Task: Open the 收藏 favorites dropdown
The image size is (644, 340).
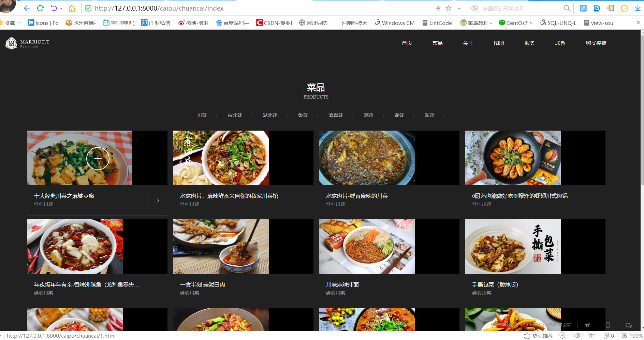Action: pyautogui.click(x=12, y=23)
